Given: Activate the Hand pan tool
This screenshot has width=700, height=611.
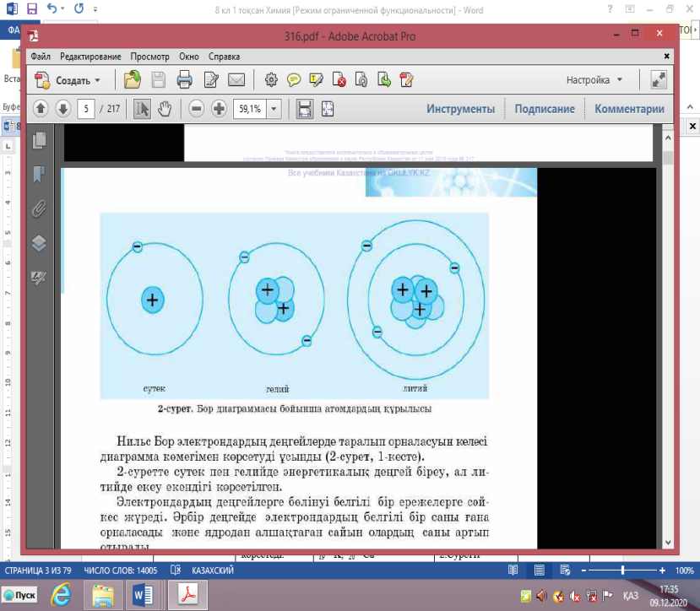Looking at the screenshot, I should (165, 109).
